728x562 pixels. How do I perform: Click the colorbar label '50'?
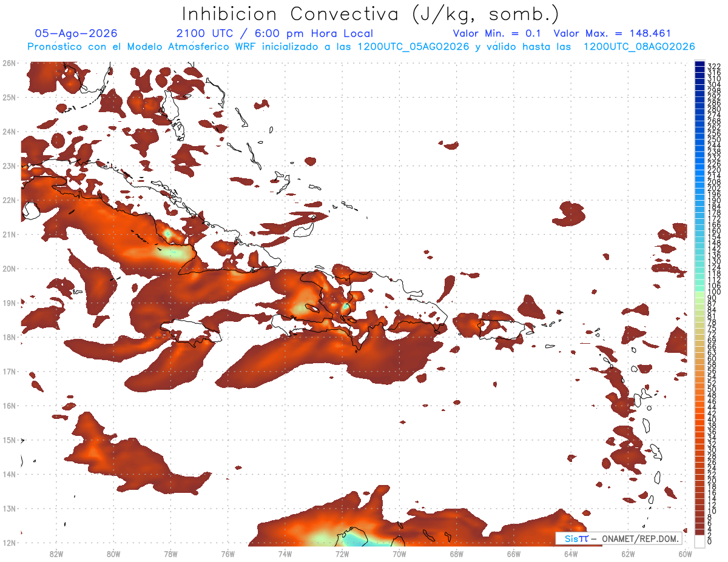click(x=712, y=389)
